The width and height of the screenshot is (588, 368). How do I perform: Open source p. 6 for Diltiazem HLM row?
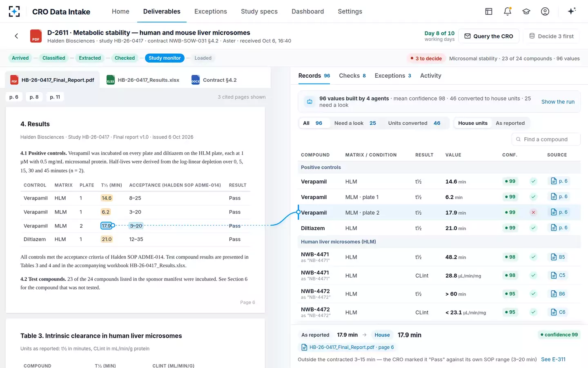pyautogui.click(x=559, y=228)
